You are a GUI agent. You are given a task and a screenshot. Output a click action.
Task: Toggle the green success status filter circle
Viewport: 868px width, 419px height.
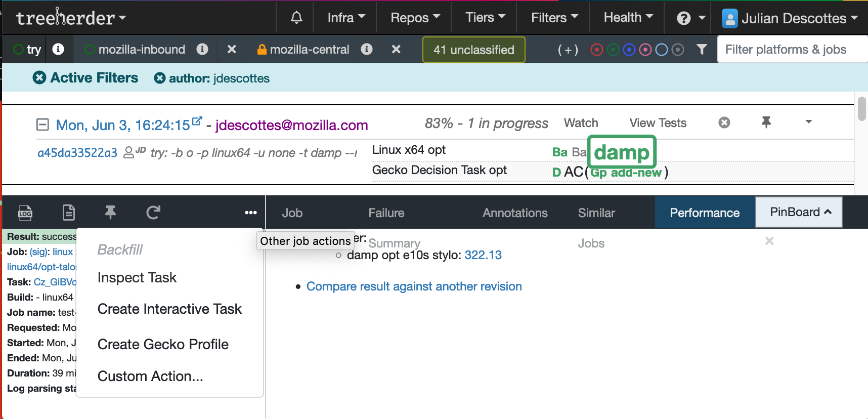tap(613, 50)
